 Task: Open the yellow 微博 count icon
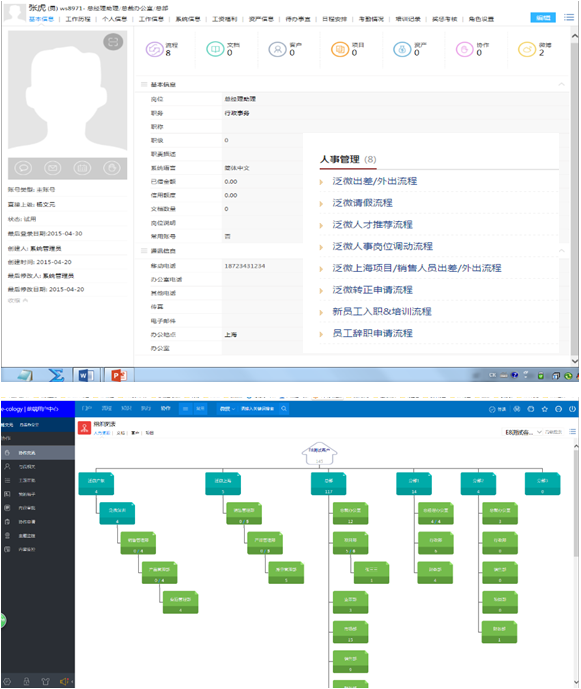click(x=527, y=49)
